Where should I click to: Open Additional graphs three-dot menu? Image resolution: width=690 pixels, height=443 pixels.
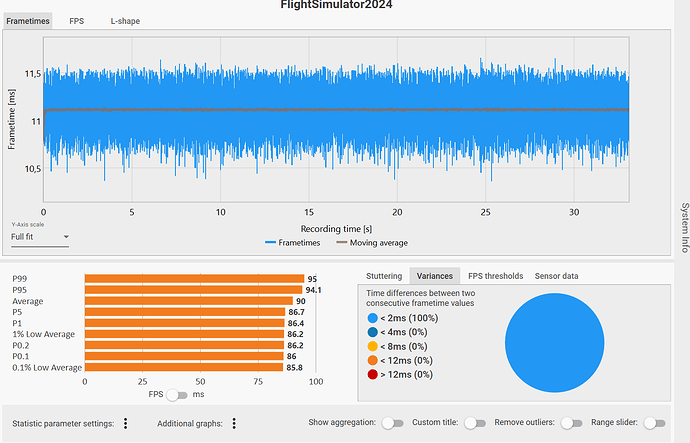[x=232, y=424]
